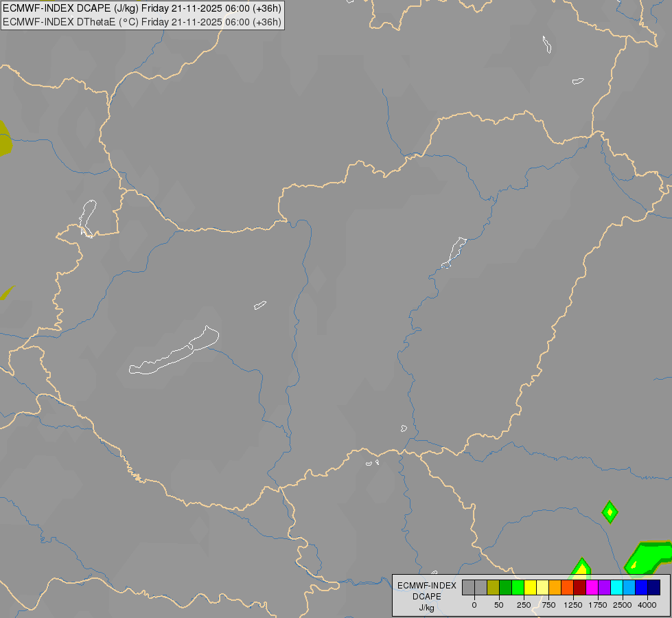Screen dimensions: 672x618
Task: Pick the magenta swatch in the legend
Action: point(592,588)
